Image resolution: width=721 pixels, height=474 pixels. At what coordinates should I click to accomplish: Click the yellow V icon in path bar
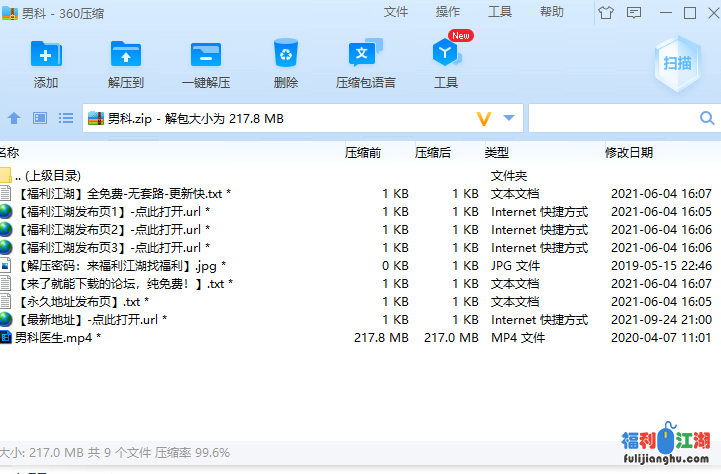pos(485,118)
